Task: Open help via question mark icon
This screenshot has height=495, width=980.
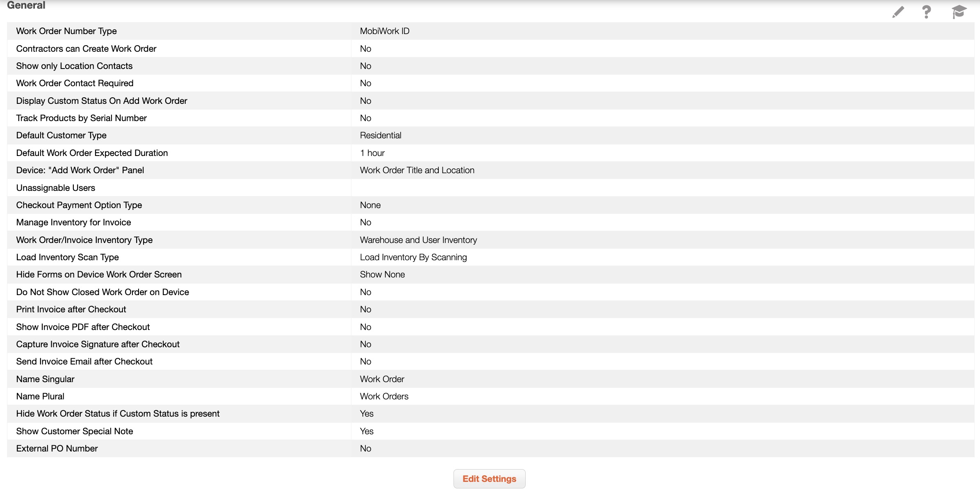Action: (926, 12)
